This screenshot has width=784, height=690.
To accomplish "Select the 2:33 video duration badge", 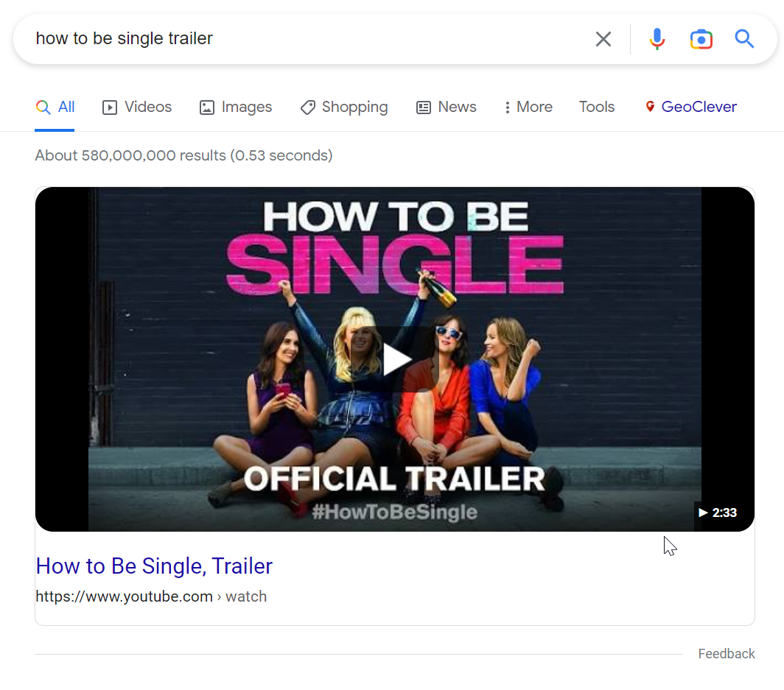I will pyautogui.click(x=718, y=513).
